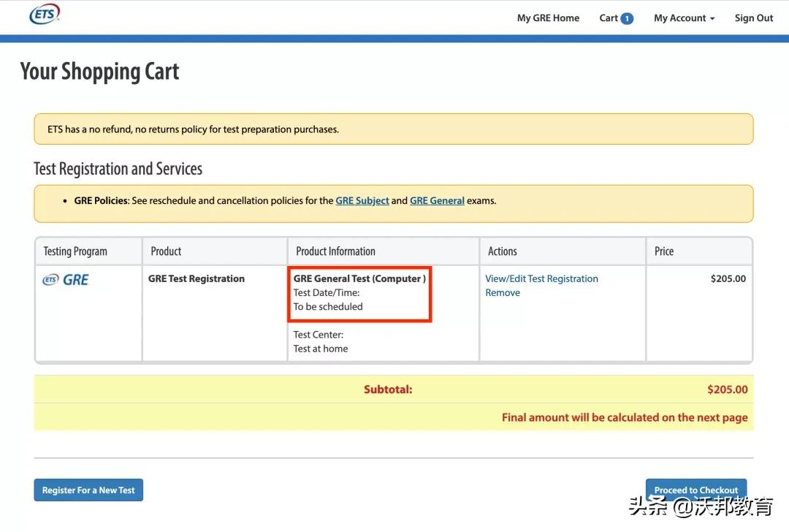
Task: Click the Actions column header
Action: (502, 251)
